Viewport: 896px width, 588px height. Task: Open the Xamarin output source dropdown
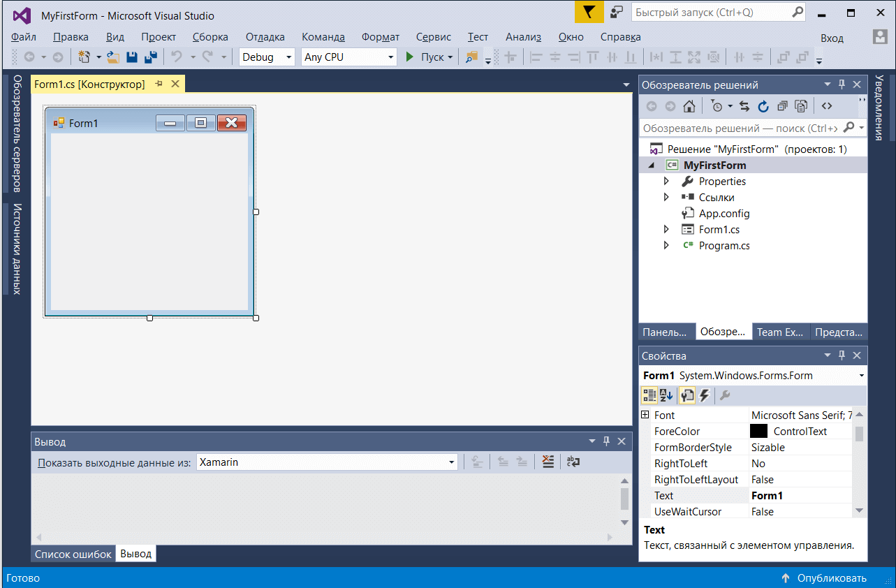click(x=451, y=462)
